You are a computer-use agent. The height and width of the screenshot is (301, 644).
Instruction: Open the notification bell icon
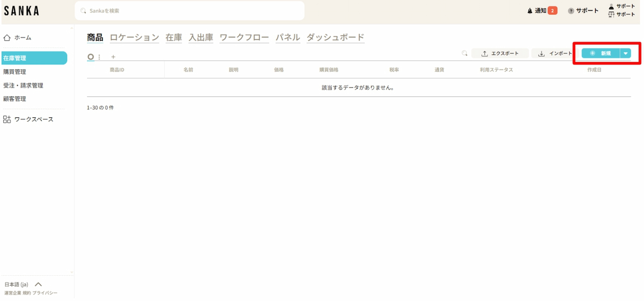tap(530, 11)
